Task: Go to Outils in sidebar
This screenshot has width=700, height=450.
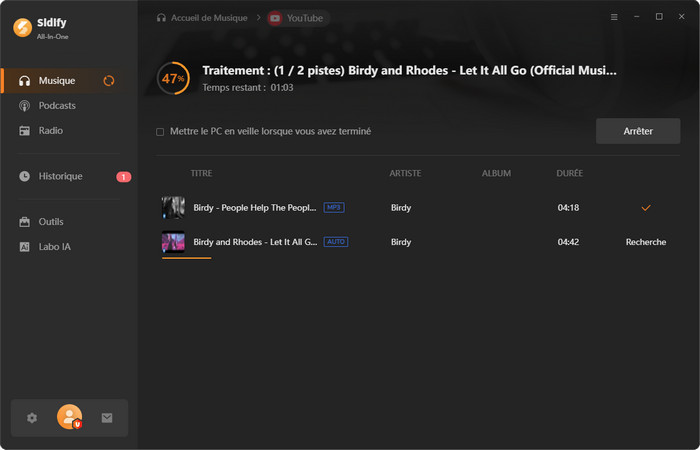Action: tap(51, 222)
